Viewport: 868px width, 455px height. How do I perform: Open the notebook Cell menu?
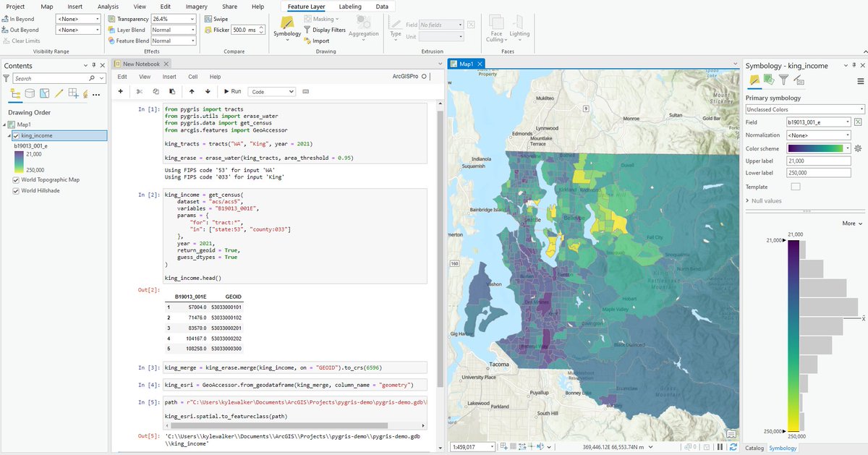(193, 77)
